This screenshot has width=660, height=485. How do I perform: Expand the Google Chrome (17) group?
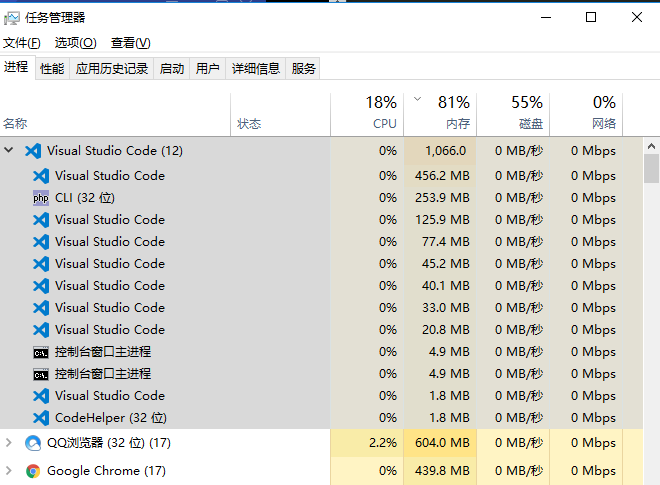8,470
